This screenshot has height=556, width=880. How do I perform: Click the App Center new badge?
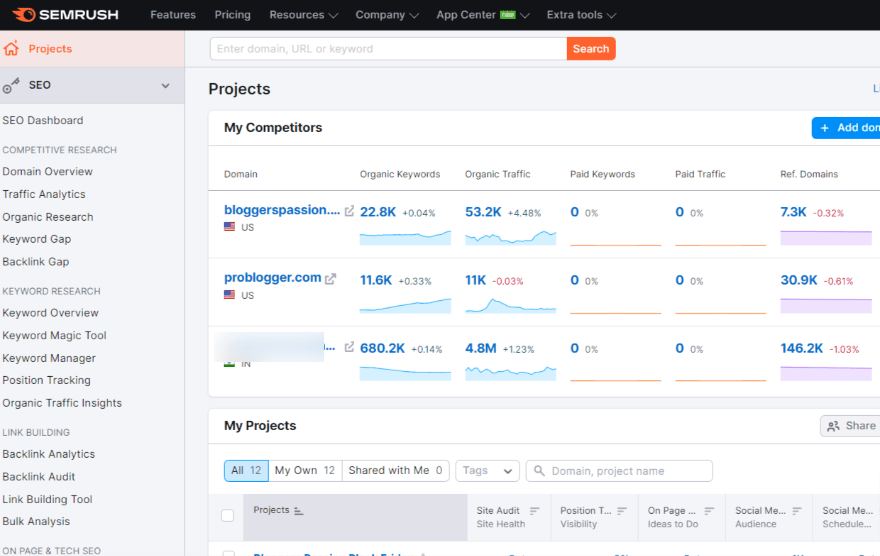coord(508,15)
